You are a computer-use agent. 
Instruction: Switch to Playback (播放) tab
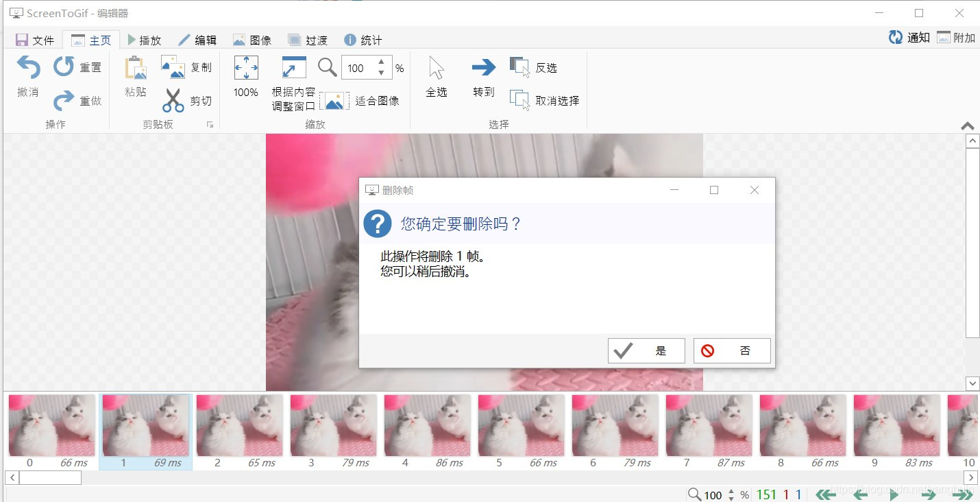pyautogui.click(x=145, y=40)
